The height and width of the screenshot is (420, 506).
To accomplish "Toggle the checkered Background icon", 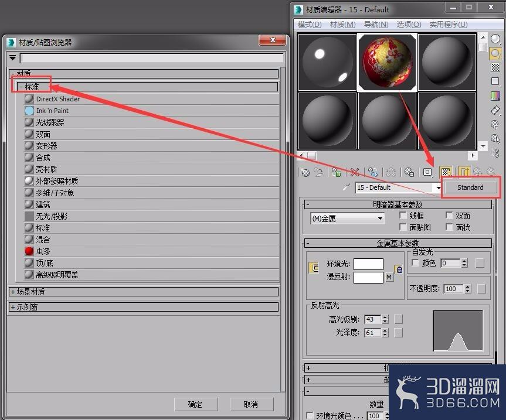I will click(495, 67).
